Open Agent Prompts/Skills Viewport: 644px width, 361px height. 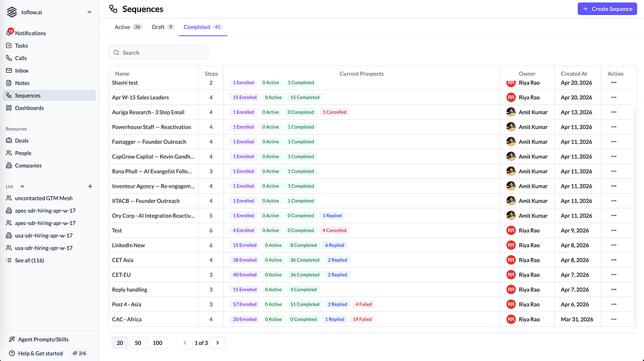pos(43,339)
